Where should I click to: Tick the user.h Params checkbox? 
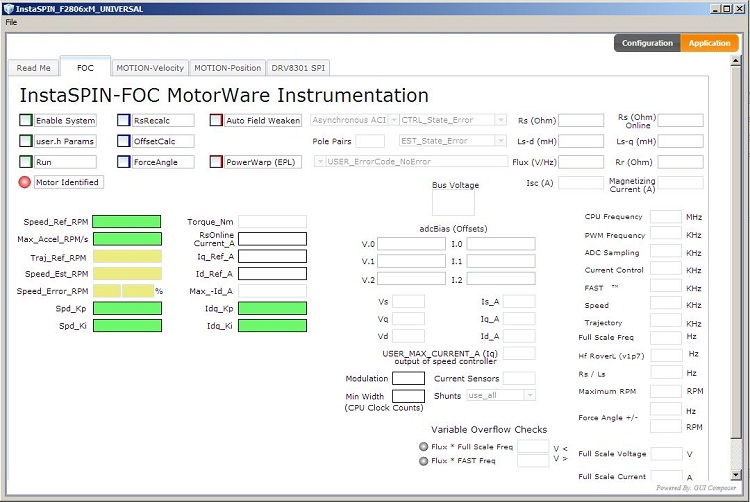pos(26,141)
